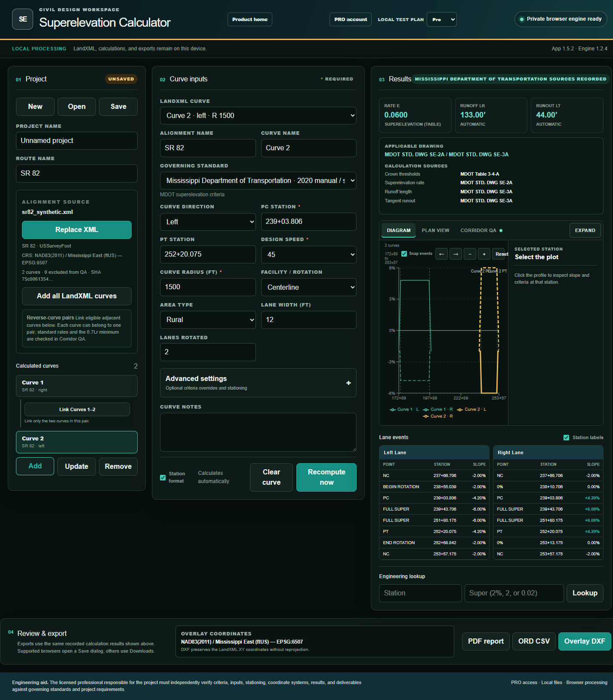Viewport: 613px width, 700px height.
Task: Zoom in diagram with plus button
Action: 484,254
